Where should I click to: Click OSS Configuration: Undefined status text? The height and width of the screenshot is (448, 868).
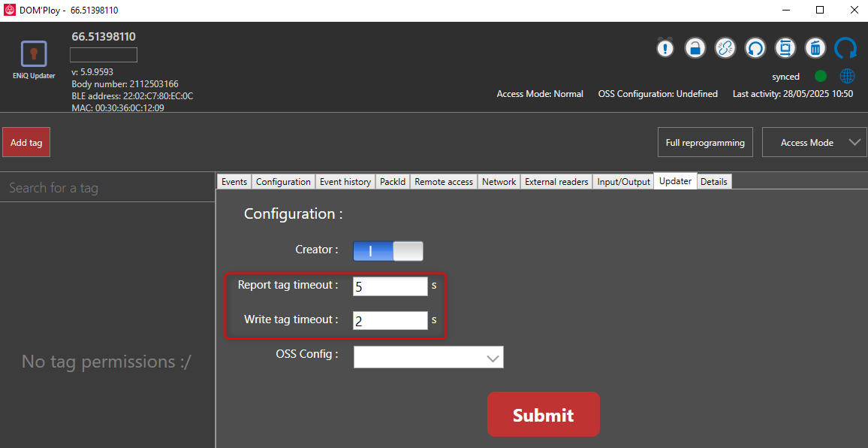(x=658, y=94)
